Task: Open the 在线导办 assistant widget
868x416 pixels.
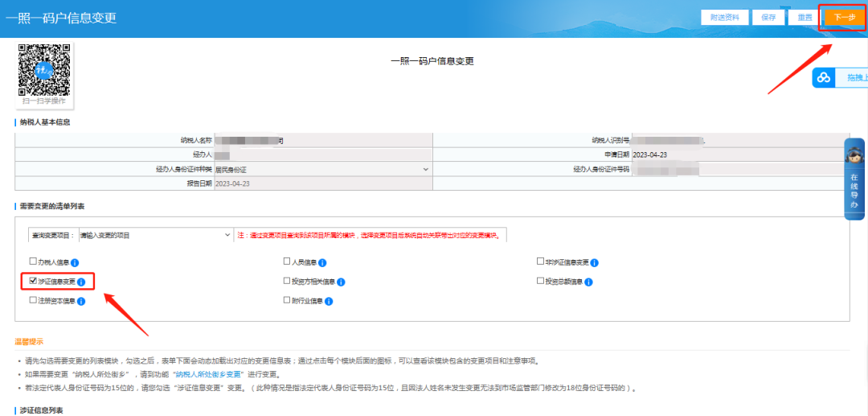Action: click(x=854, y=179)
